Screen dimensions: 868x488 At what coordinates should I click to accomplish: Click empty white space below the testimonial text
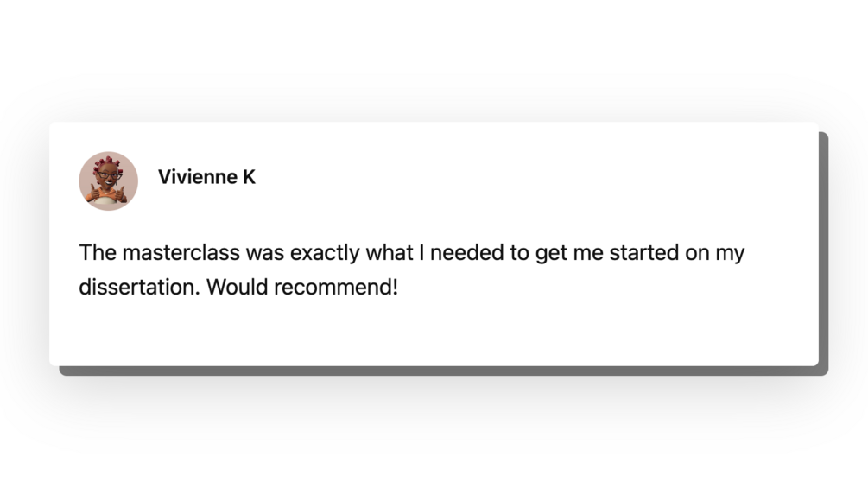click(432, 333)
